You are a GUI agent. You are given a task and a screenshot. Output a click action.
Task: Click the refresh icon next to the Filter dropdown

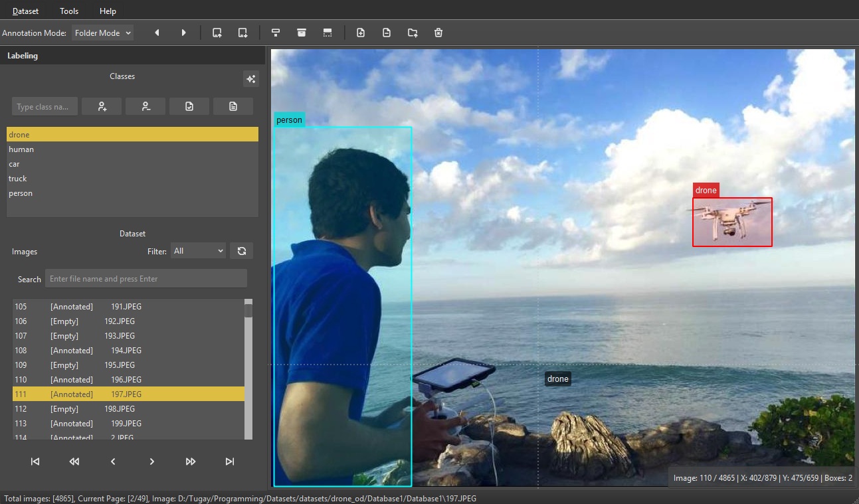pos(241,250)
